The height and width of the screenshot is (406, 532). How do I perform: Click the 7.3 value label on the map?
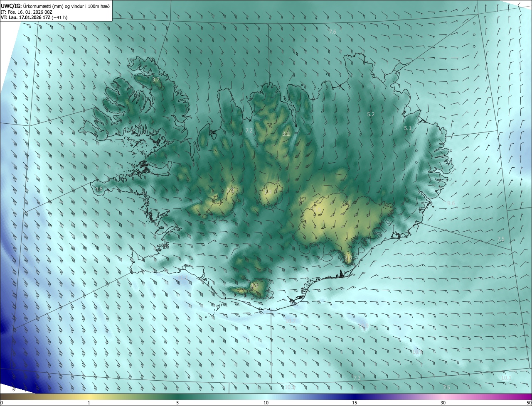(357, 378)
